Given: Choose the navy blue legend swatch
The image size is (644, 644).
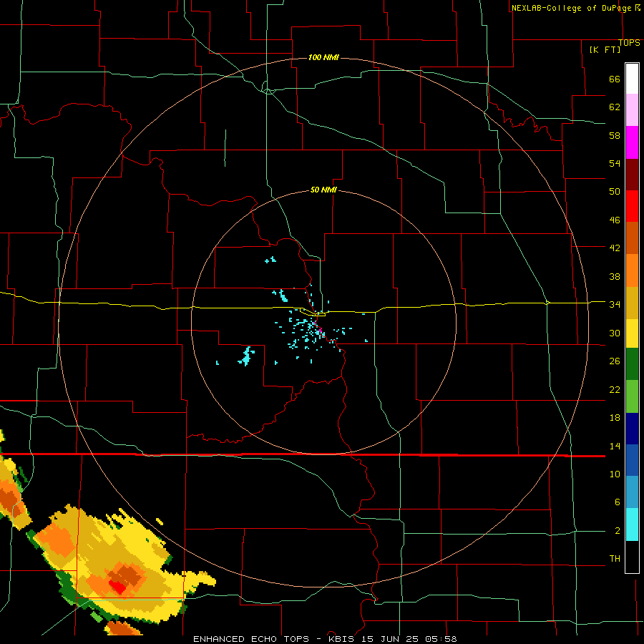Looking at the screenshot, I should (x=632, y=429).
